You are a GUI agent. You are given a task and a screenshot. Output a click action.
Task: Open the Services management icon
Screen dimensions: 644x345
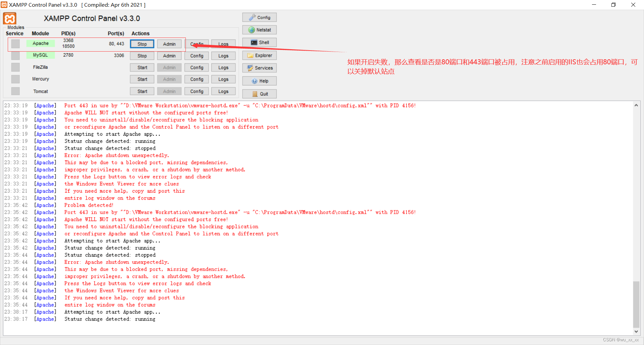[259, 68]
